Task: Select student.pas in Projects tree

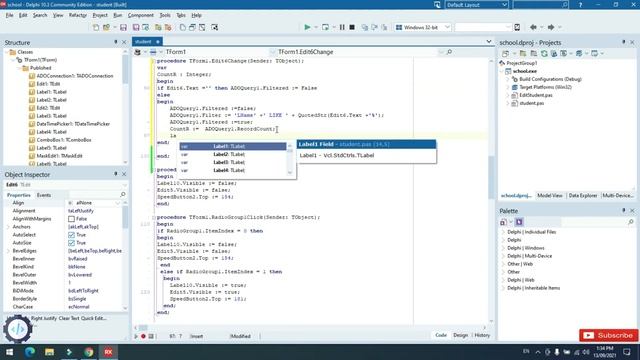Action: [x=531, y=103]
